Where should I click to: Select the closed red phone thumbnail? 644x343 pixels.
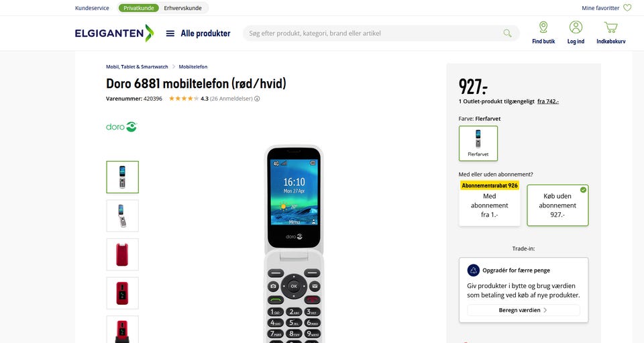point(122,254)
